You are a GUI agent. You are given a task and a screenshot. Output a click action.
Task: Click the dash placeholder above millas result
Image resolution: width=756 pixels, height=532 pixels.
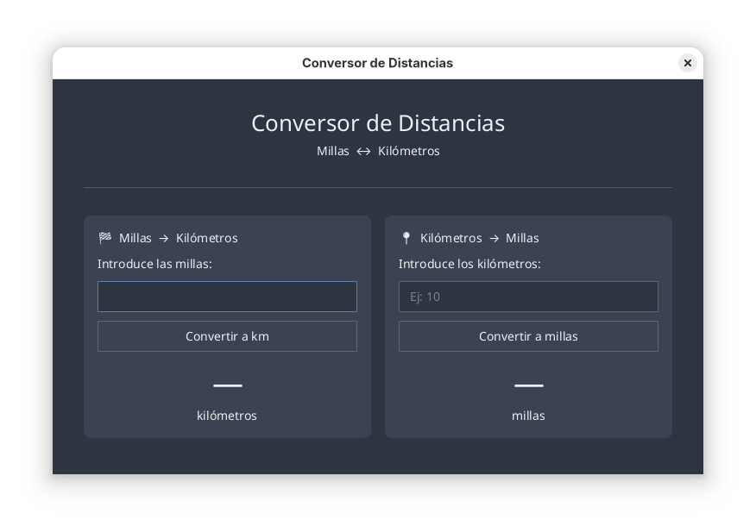[x=528, y=385]
